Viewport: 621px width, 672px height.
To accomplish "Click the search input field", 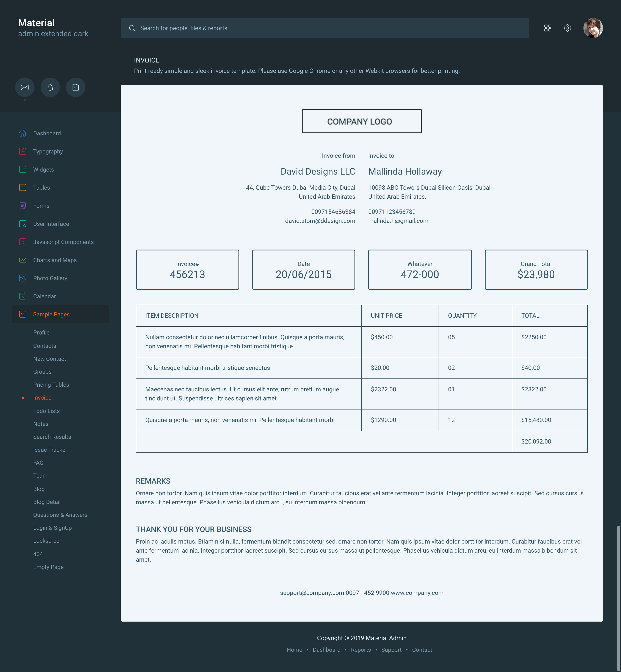I will (x=324, y=28).
